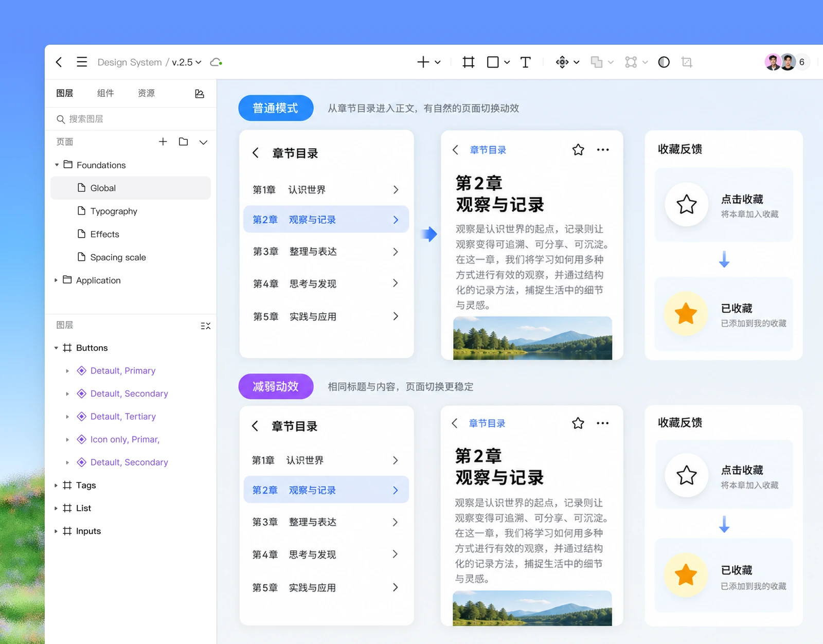Open the hamburger menu icon
Image resolution: width=823 pixels, height=644 pixels.
click(x=82, y=62)
